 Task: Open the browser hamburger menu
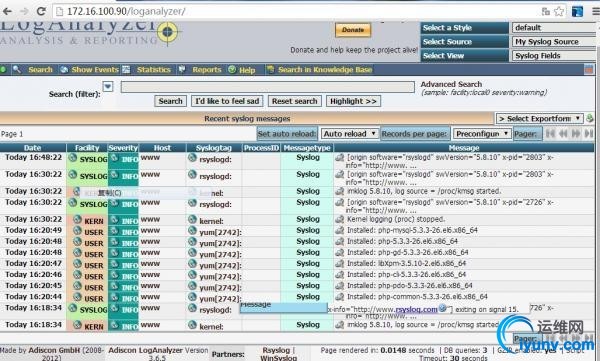pos(596,11)
